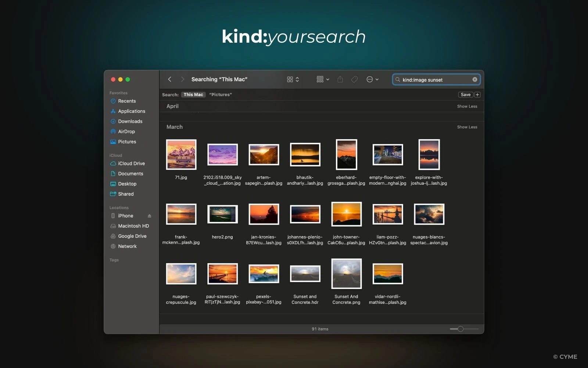
Task: Select the 2102.i518.009_sky_cloud image
Action: coord(223,155)
